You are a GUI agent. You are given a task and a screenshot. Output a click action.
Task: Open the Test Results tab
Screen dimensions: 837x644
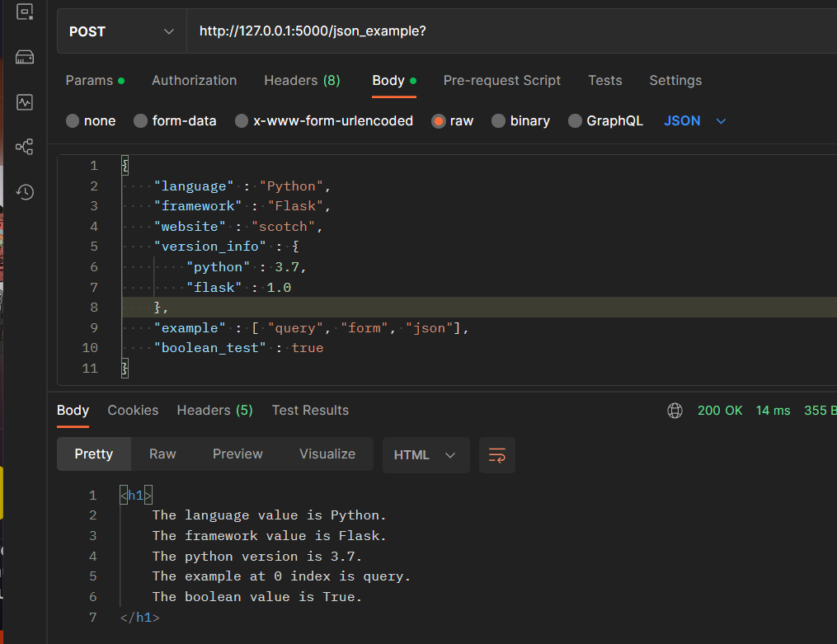[x=310, y=411]
